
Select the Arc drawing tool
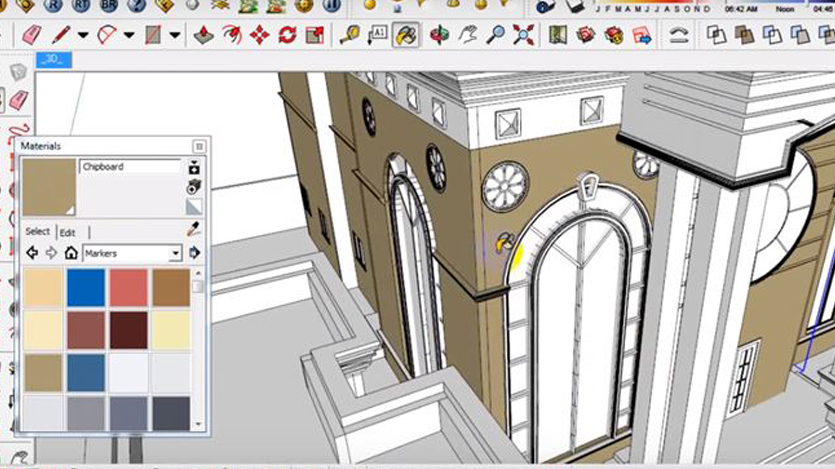pos(107,35)
